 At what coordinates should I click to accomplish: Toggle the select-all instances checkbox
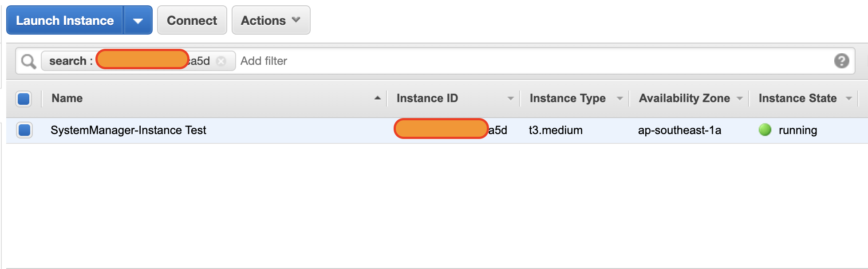24,99
